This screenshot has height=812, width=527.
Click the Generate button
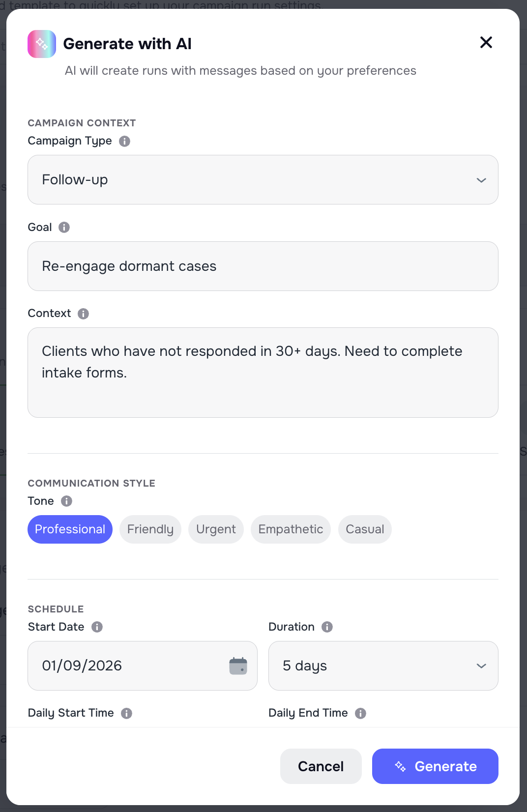[435, 766]
